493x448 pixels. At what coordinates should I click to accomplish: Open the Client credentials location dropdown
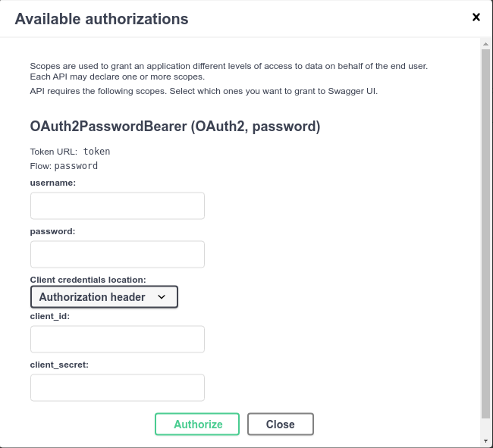coord(104,297)
